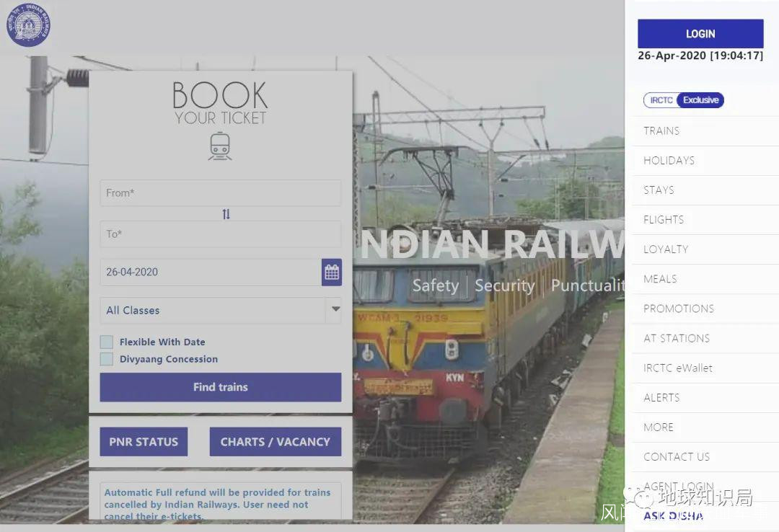Click the Find trains button

tap(220, 387)
